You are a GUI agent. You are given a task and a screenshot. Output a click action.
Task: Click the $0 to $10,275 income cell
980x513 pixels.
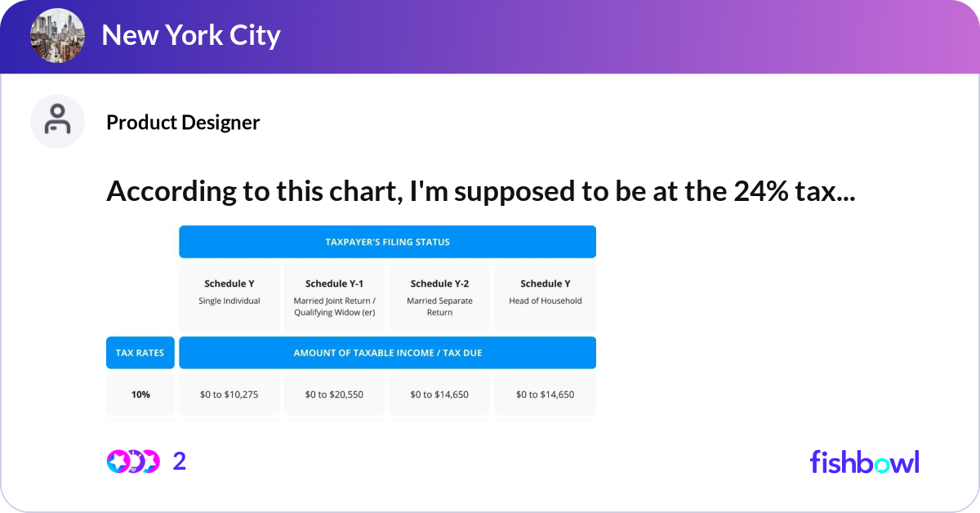click(229, 394)
